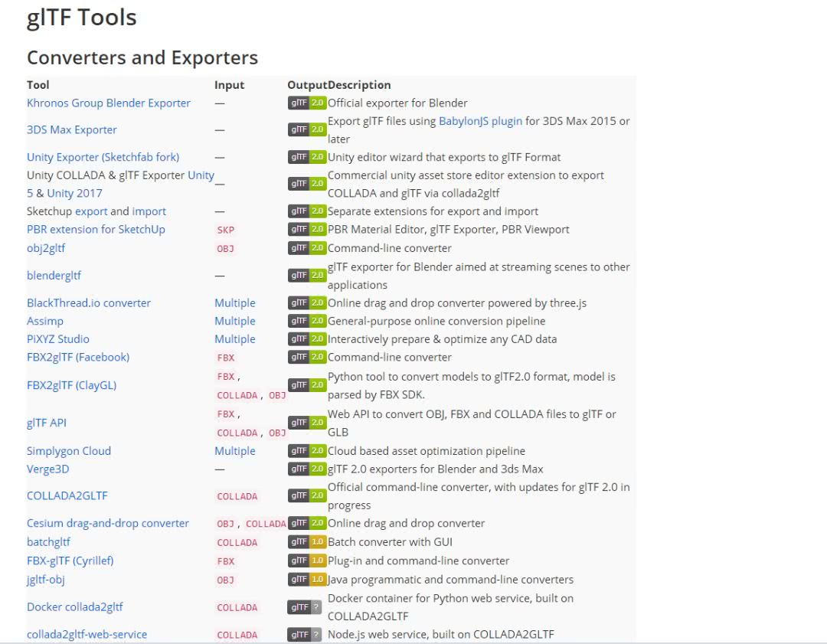Open FBX2glTF (ClayGL) link
827x644 pixels.
(72, 385)
